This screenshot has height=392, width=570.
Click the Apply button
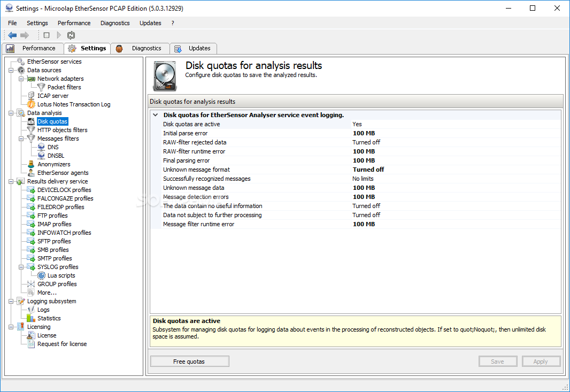pyautogui.click(x=541, y=362)
